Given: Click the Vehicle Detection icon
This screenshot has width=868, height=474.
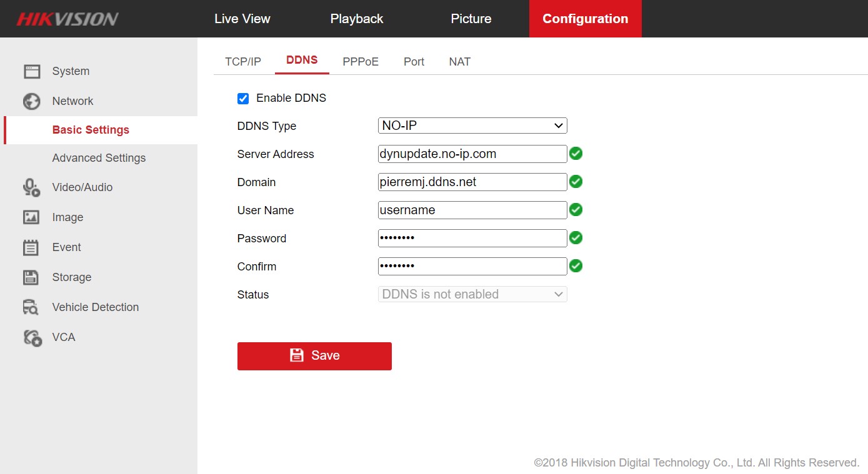Looking at the screenshot, I should click(x=31, y=307).
